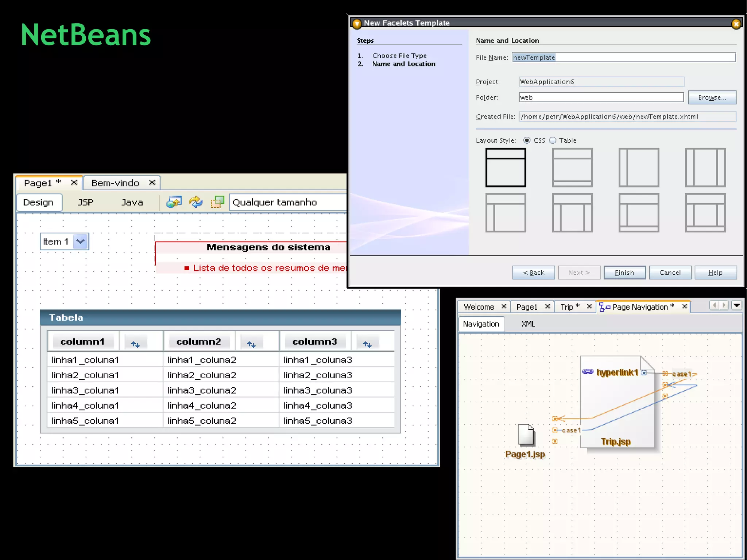Select the CSS layout style radio button
The width and height of the screenshot is (747, 560).
[527, 140]
